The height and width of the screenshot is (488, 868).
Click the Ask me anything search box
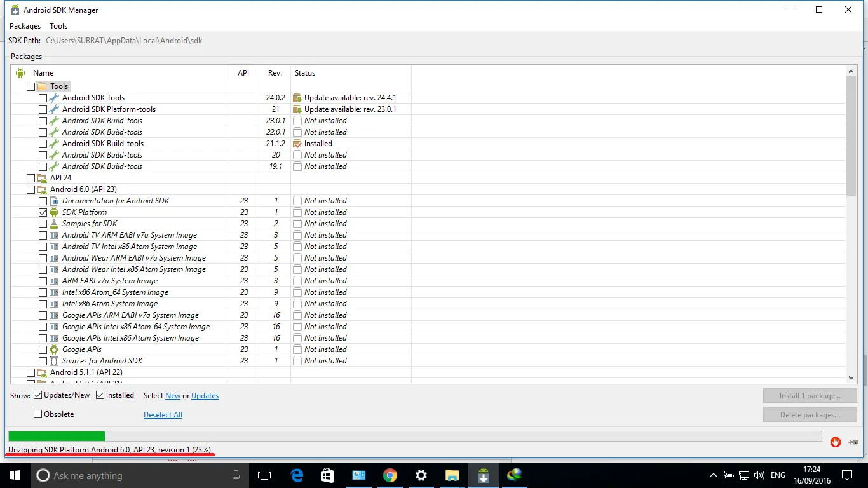[139, 475]
